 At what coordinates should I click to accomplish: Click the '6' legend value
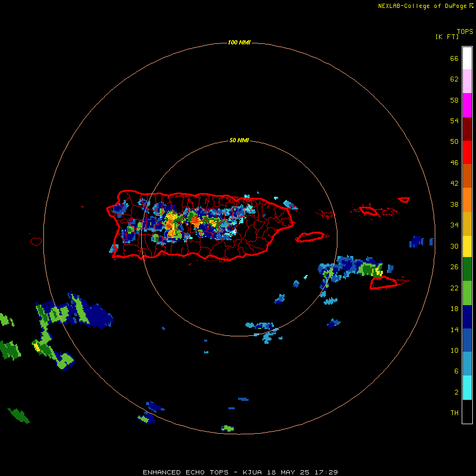pyautogui.click(x=456, y=371)
